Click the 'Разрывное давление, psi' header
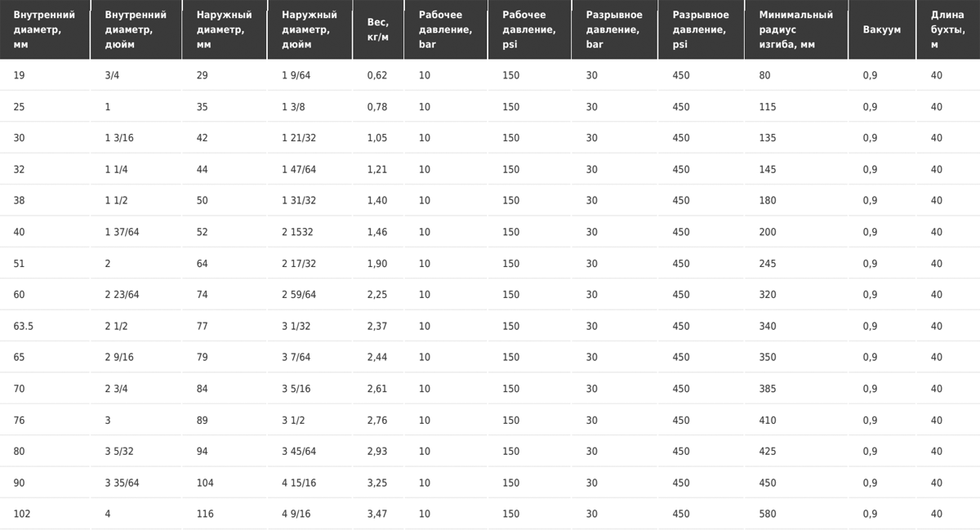This screenshot has width=980, height=530. [x=701, y=29]
